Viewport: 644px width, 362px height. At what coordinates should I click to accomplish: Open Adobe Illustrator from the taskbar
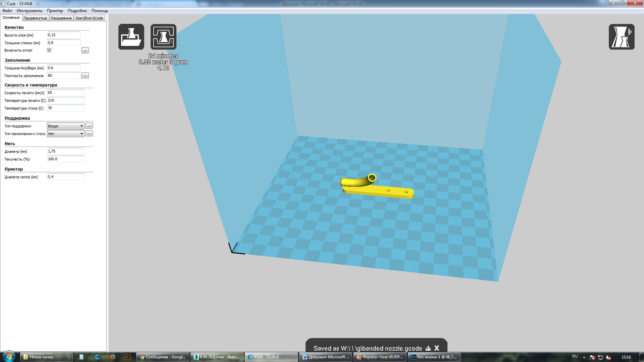pyautogui.click(x=128, y=357)
